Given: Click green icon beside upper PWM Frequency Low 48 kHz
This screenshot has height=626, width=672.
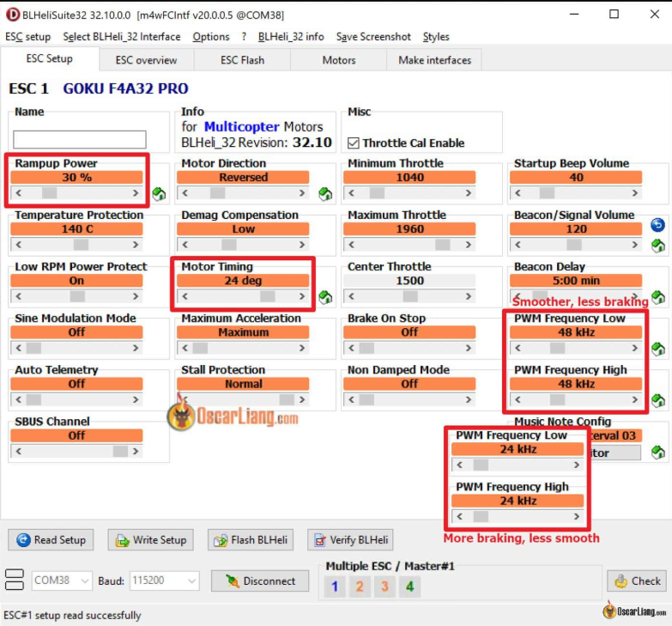Looking at the screenshot, I should click(658, 349).
